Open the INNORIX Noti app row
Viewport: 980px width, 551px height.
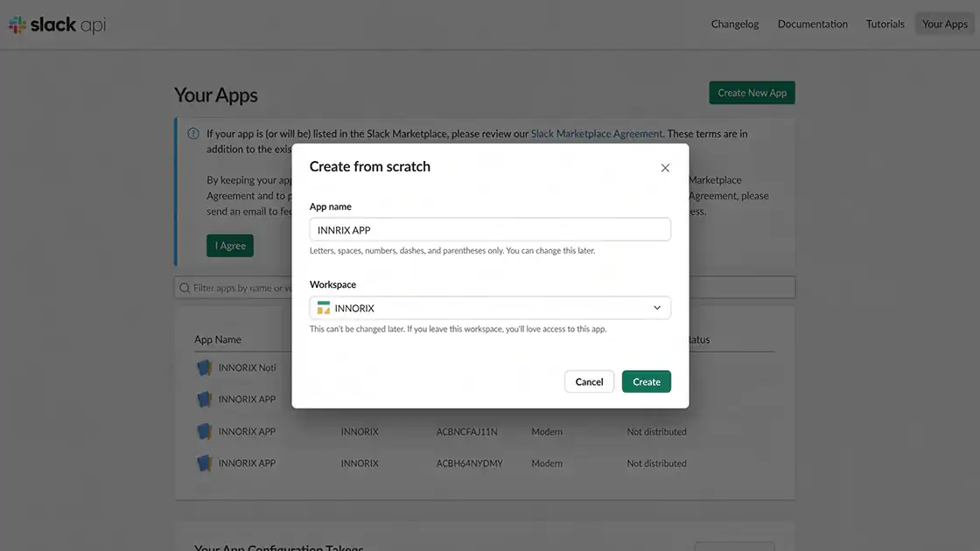point(247,367)
